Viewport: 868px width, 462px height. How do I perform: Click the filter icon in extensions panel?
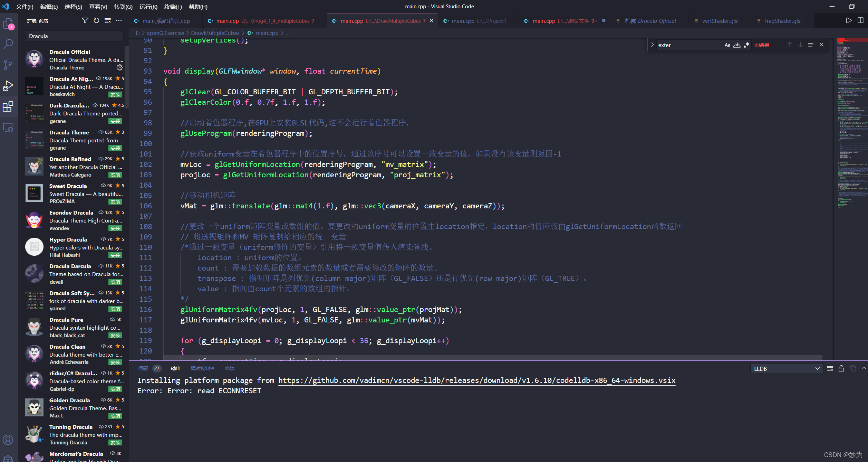(x=85, y=20)
